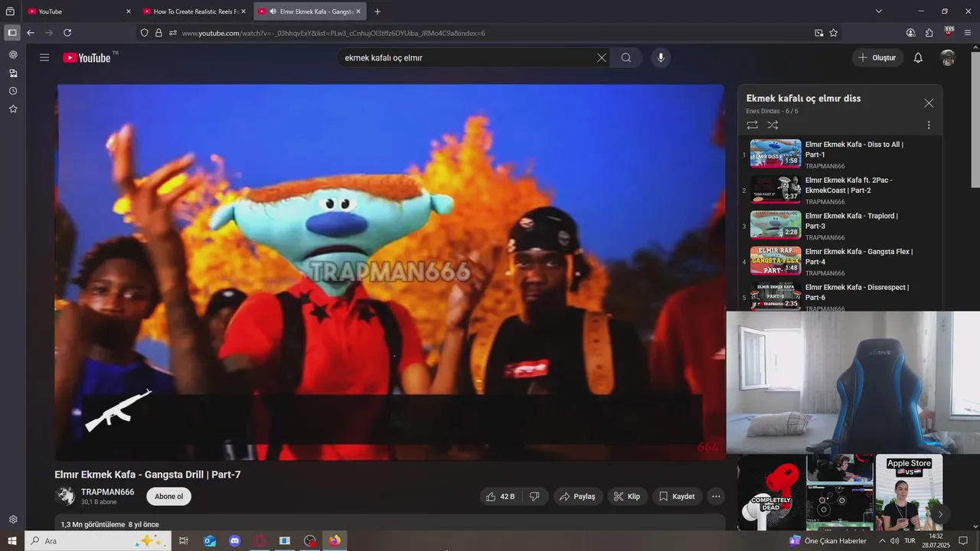Viewport: 980px width, 551px height.
Task: Open the YouTube guide hamburger menu
Action: coord(44,57)
